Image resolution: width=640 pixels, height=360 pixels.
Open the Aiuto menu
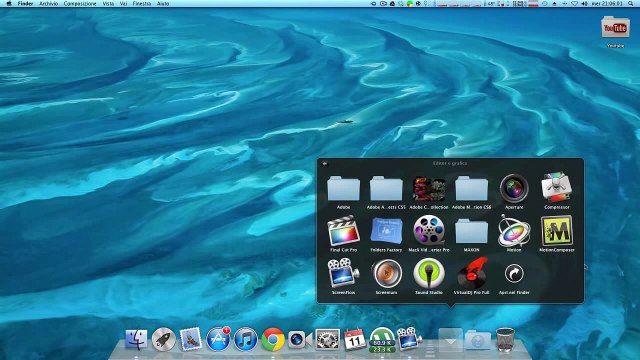tap(163, 3)
